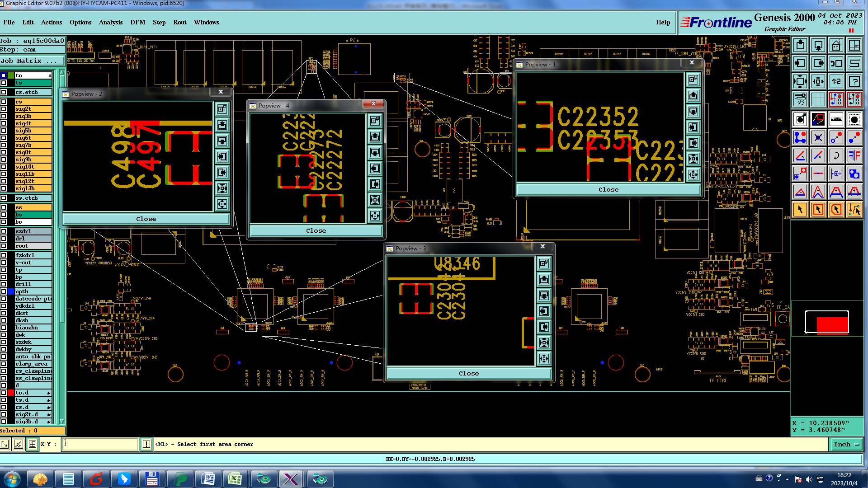Open the Inch units dropdown

tap(846, 445)
